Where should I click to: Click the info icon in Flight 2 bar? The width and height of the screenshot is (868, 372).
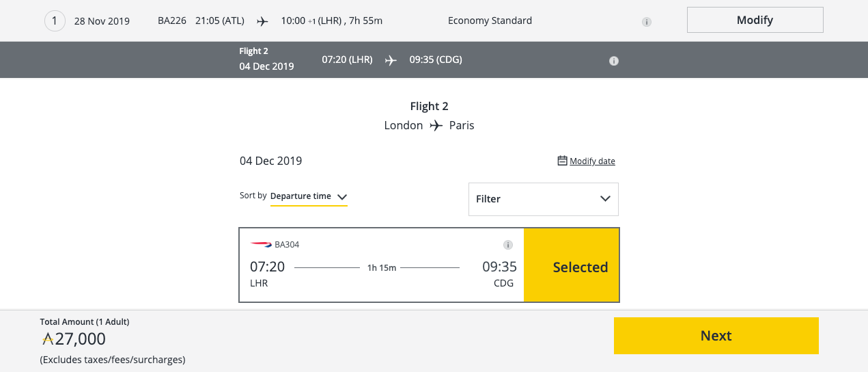coord(613,61)
